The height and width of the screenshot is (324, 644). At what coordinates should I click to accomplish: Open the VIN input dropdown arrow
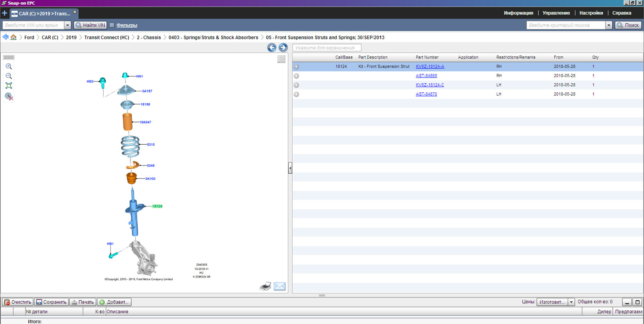point(67,25)
